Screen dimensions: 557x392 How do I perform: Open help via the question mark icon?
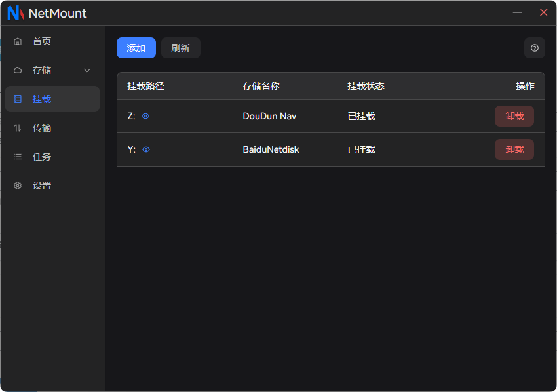point(534,48)
